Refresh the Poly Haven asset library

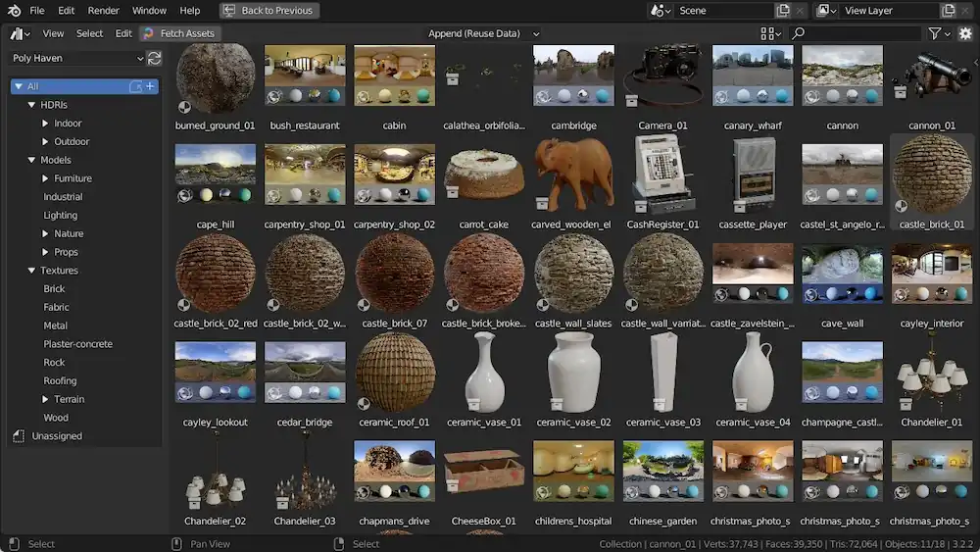point(154,58)
